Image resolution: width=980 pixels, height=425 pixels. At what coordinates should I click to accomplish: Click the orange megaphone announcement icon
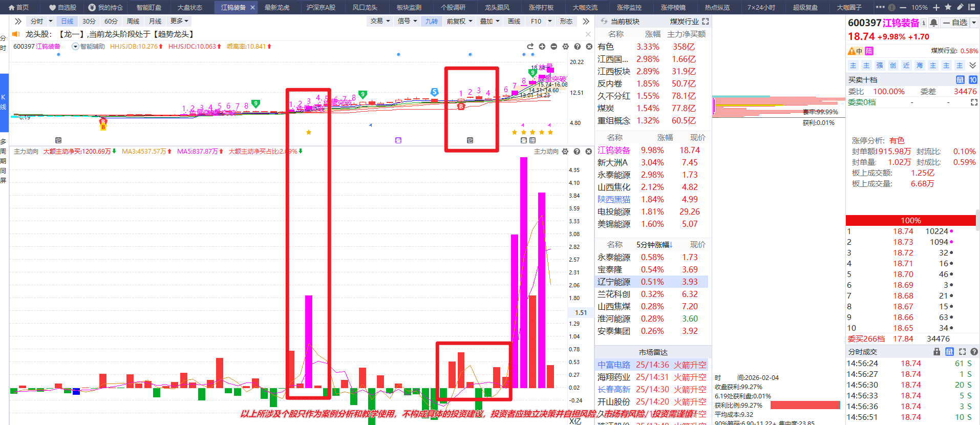point(16,34)
